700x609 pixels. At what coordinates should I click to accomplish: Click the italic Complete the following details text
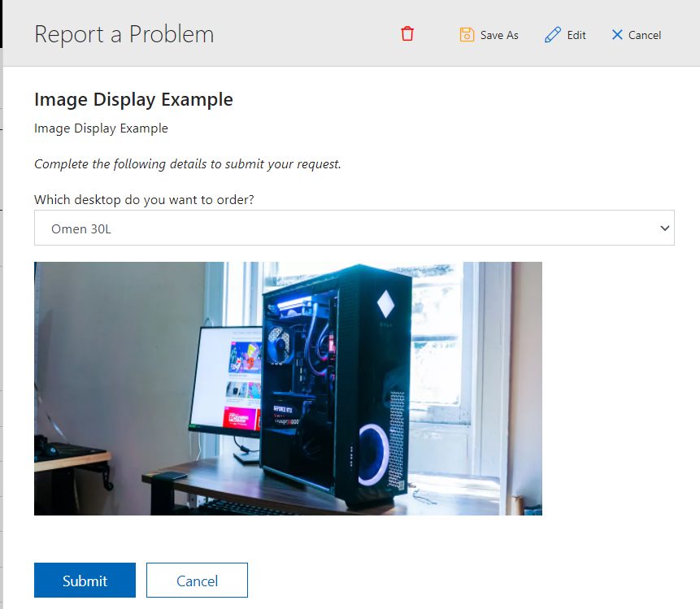click(188, 164)
